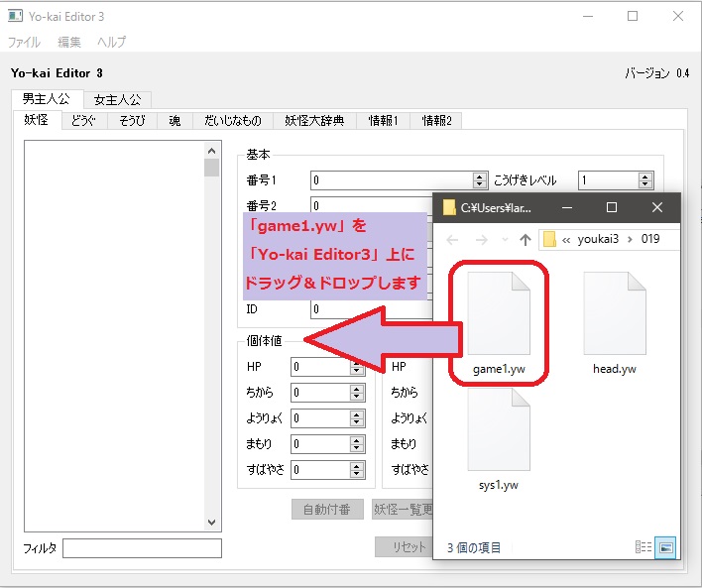Click the フィルタ text field

pos(142,548)
